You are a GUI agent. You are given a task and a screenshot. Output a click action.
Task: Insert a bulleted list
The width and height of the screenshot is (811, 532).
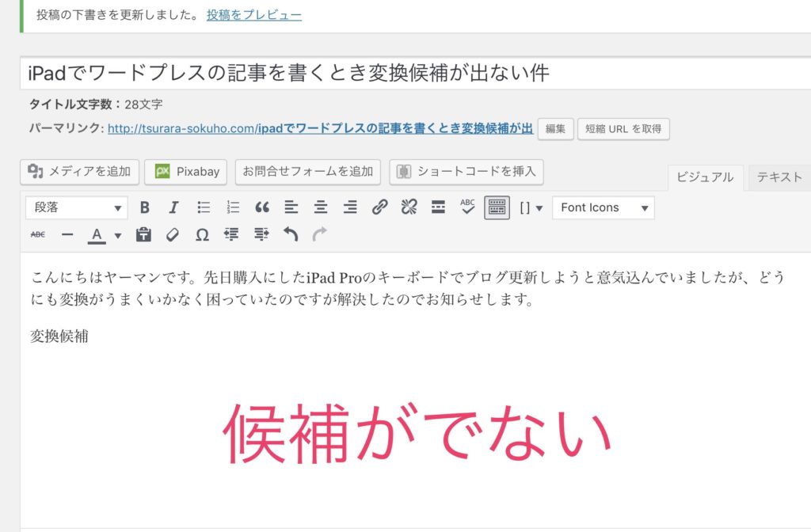[x=204, y=207]
